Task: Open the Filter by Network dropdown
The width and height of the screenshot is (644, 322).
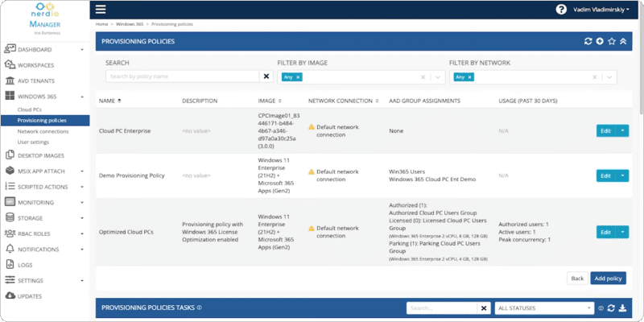Action: coord(609,77)
